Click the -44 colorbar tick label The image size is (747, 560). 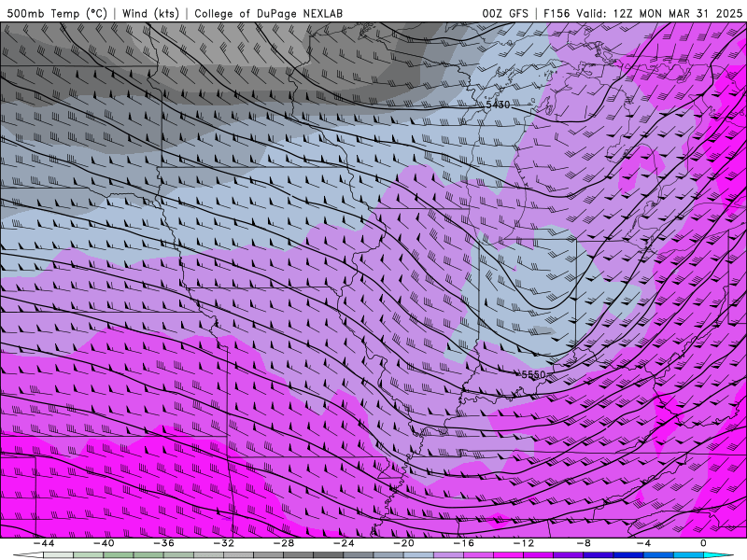(44, 543)
